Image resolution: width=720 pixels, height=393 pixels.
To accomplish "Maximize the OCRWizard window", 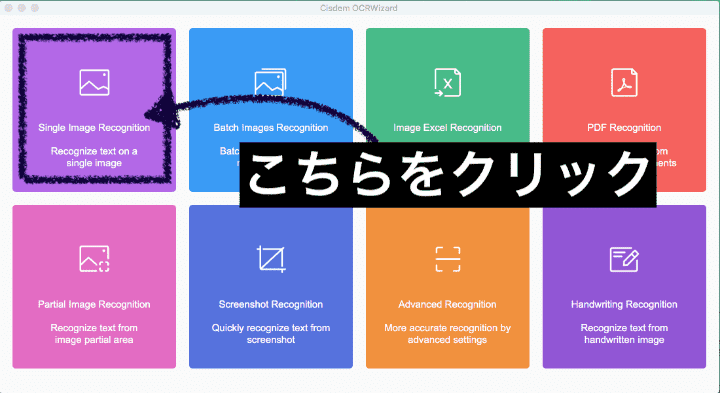I will click(x=35, y=8).
